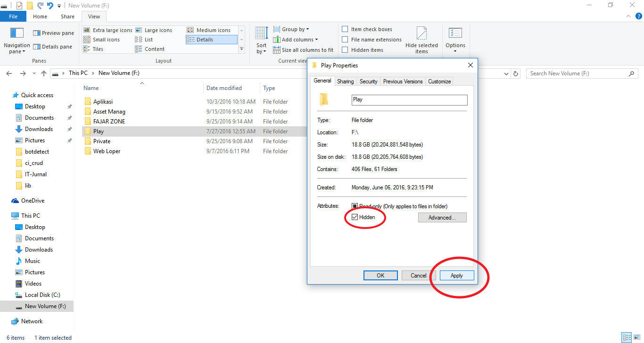Click the Advanced... button
Image resolution: width=644 pixels, height=343 pixels.
coord(442,218)
